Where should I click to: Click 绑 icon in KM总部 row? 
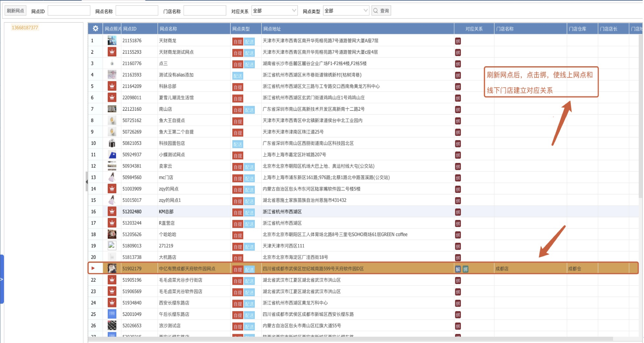click(458, 212)
